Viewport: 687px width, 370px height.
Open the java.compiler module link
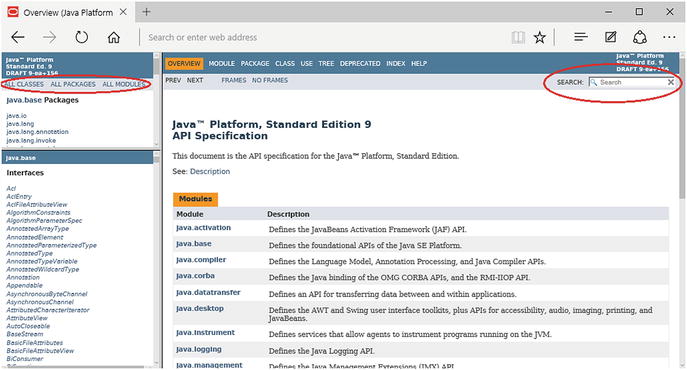[x=201, y=260]
